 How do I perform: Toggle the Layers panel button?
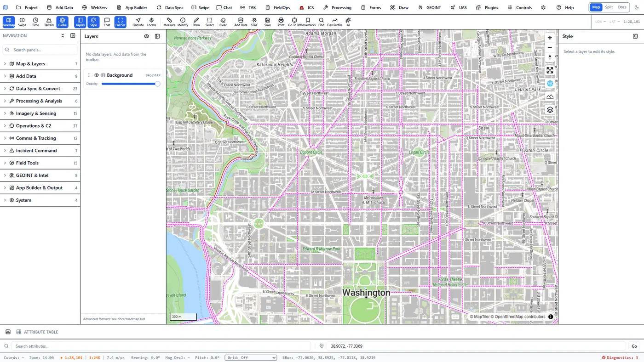point(80,22)
